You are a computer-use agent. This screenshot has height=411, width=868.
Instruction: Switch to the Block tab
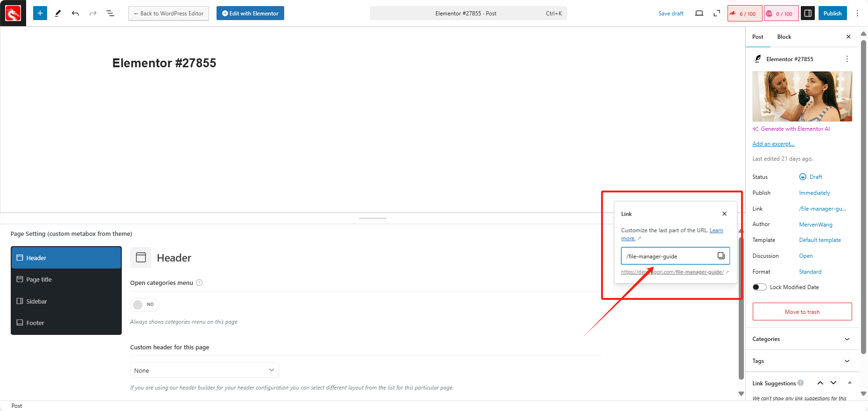784,37
